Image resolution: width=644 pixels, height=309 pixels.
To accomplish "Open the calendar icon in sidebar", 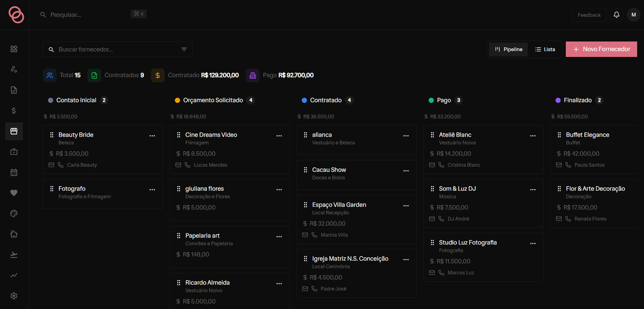I will pos(14,172).
